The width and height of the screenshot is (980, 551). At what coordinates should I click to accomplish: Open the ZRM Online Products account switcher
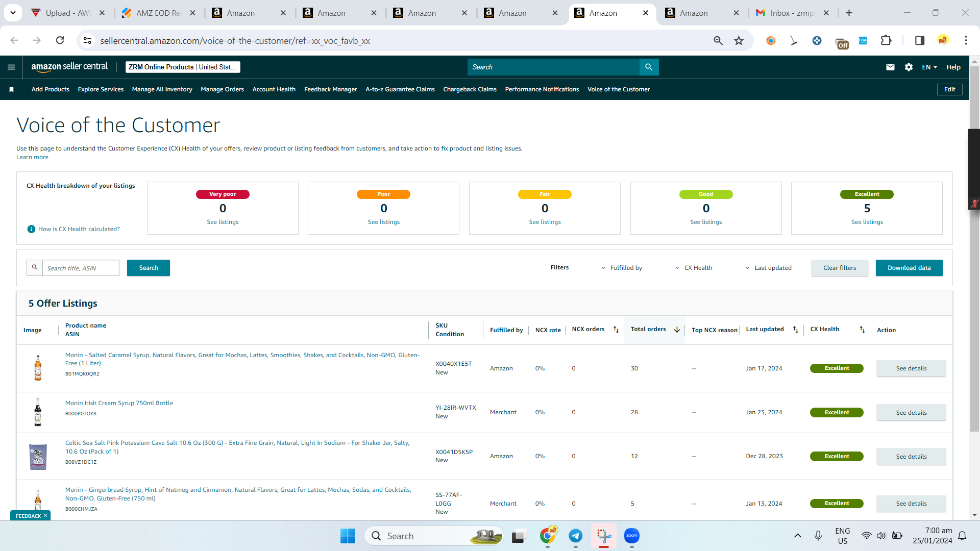183,67
